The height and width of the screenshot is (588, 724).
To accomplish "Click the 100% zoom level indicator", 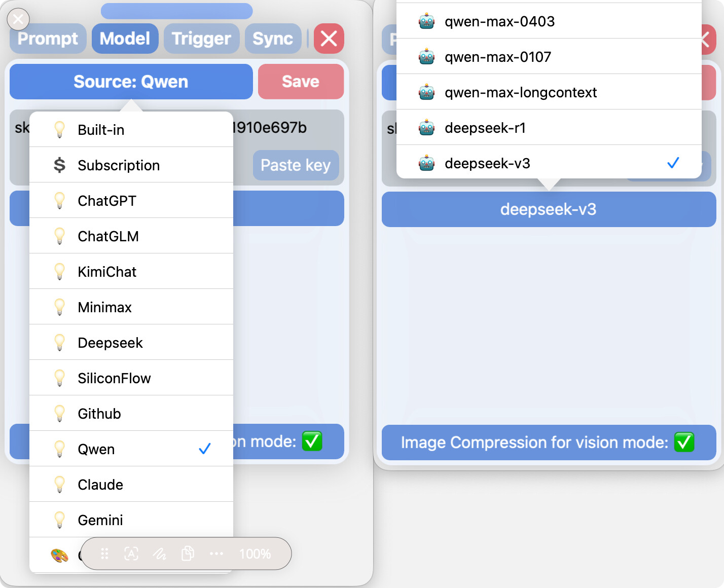I will coord(255,554).
